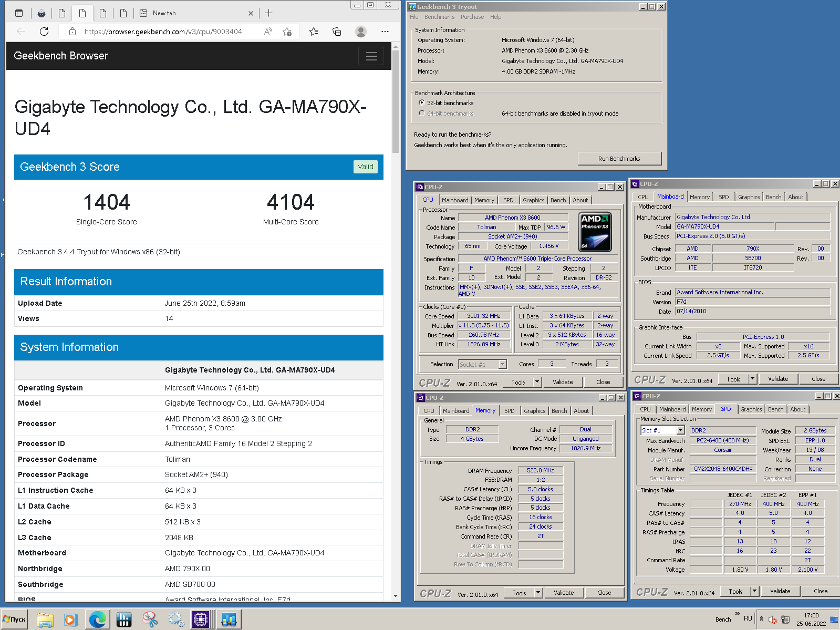840x630 pixels.
Task: Open the Bench tab in the CPU-Z SPD window
Action: coord(775,409)
